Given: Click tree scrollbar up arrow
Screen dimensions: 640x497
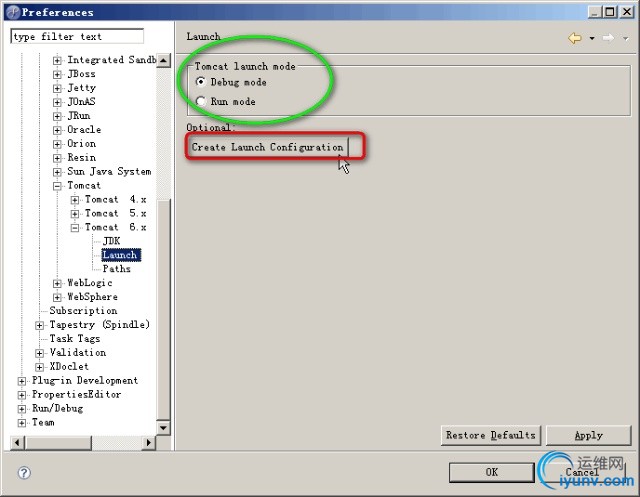Looking at the screenshot, I should (x=163, y=61).
